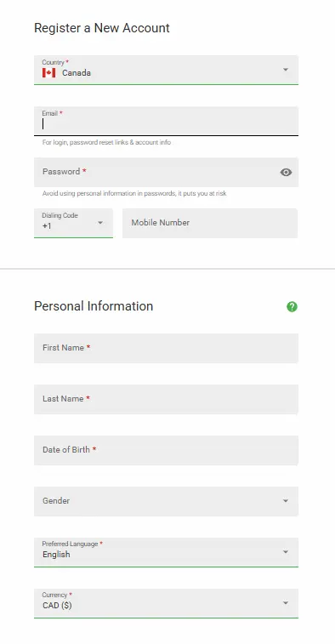Click the Last Name field

tap(166, 399)
